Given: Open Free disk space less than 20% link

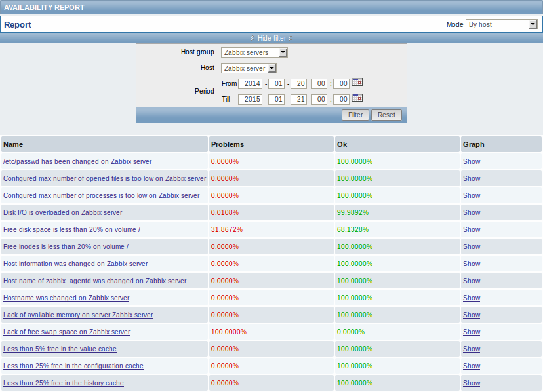Looking at the screenshot, I should pos(71,229).
